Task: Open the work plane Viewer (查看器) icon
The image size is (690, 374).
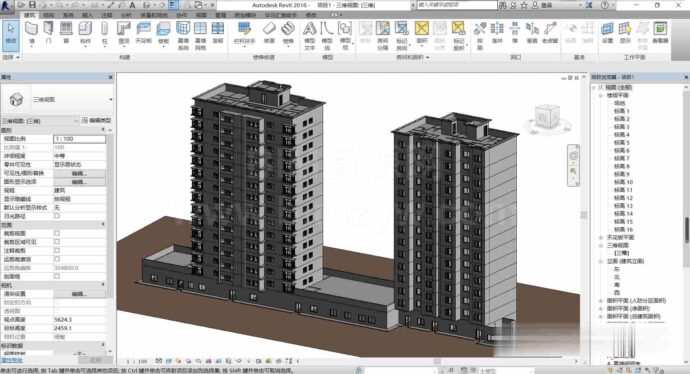Action: tap(660, 34)
